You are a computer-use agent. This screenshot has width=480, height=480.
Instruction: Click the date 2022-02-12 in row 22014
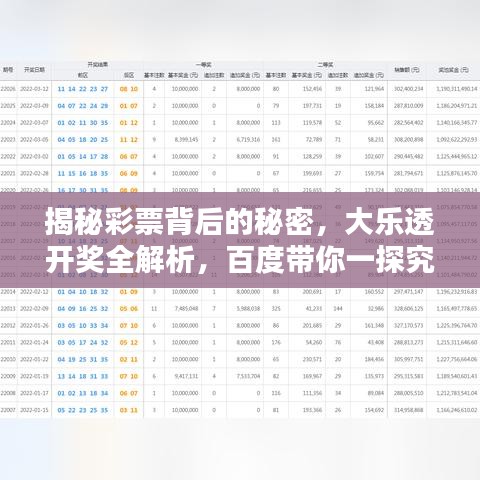pos(34,292)
